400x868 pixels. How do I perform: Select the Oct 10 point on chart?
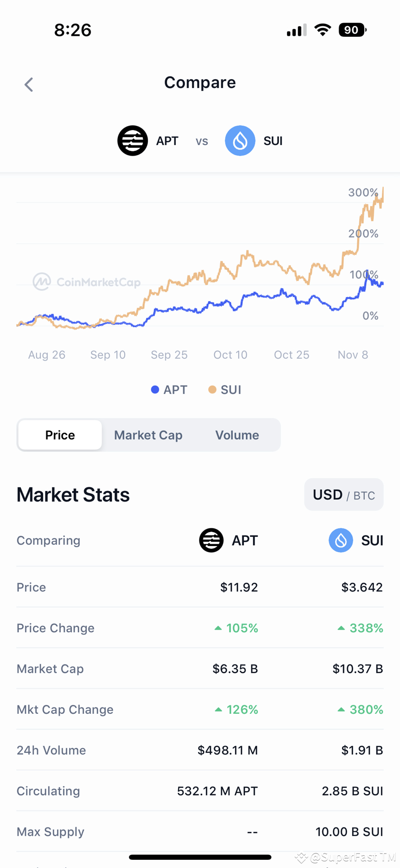pos(230,355)
